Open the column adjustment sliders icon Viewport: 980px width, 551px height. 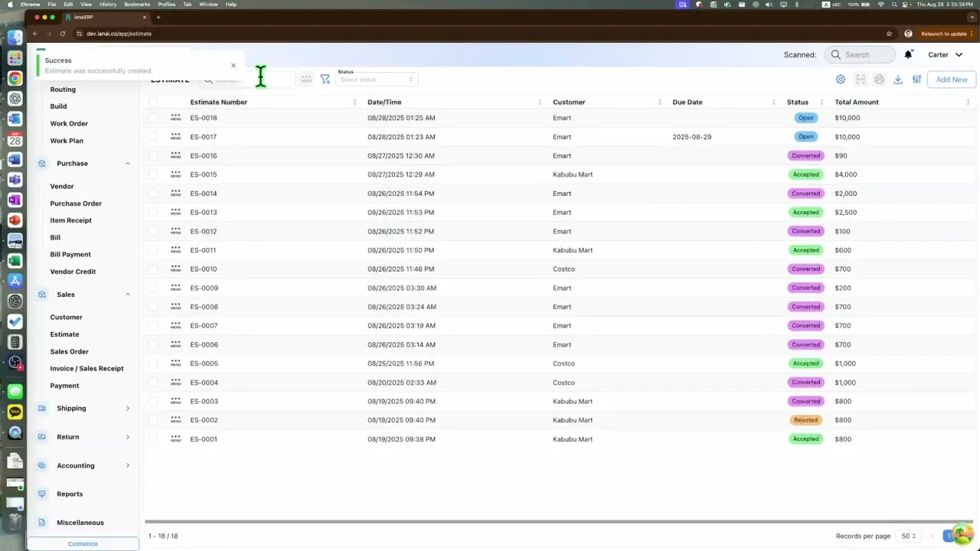916,80
